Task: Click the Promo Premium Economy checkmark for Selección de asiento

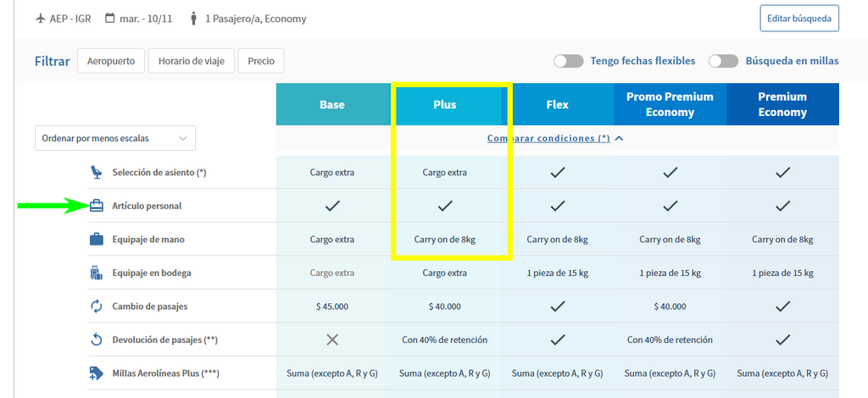Action: (x=670, y=173)
